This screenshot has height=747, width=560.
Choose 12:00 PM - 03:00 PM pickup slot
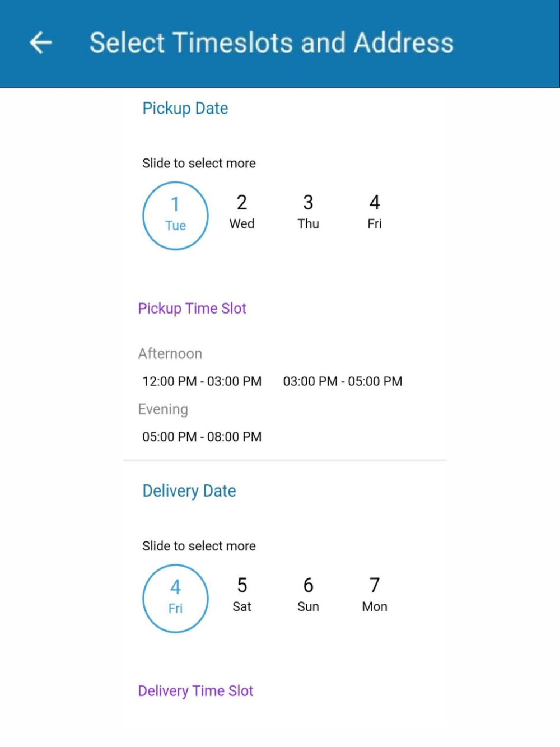coord(202,381)
